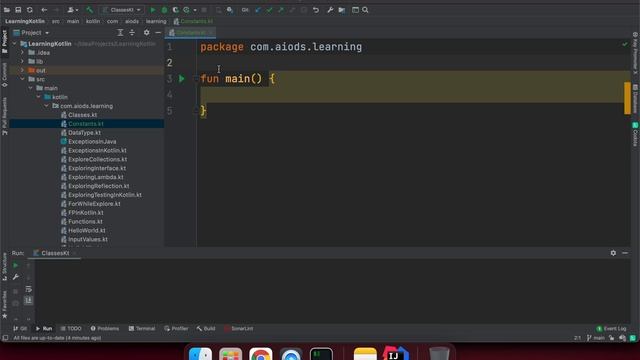
Task: Open Finder from the Dock
Action: pyautogui.click(x=200, y=354)
